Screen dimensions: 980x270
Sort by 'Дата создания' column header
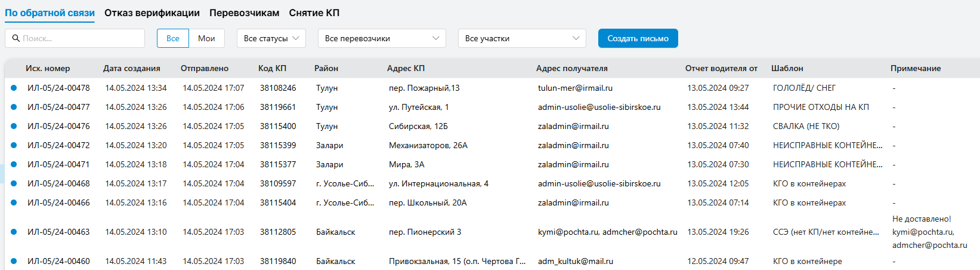tap(131, 68)
